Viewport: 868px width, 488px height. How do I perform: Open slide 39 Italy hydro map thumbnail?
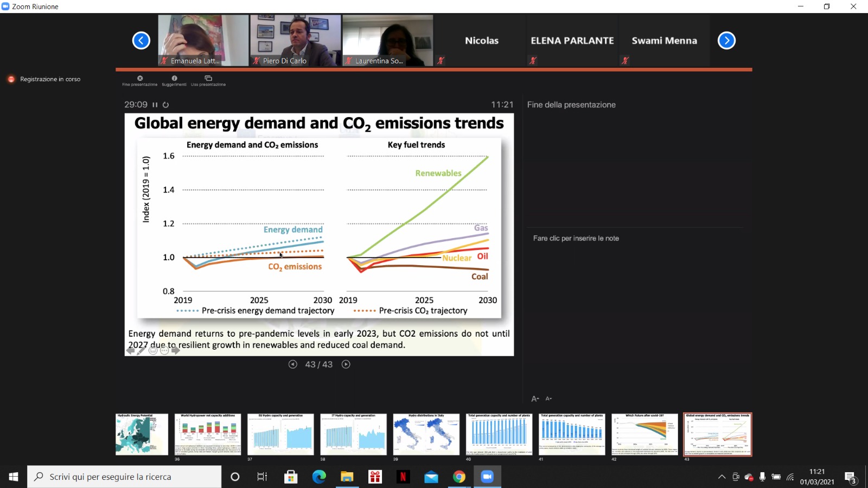tap(426, 434)
